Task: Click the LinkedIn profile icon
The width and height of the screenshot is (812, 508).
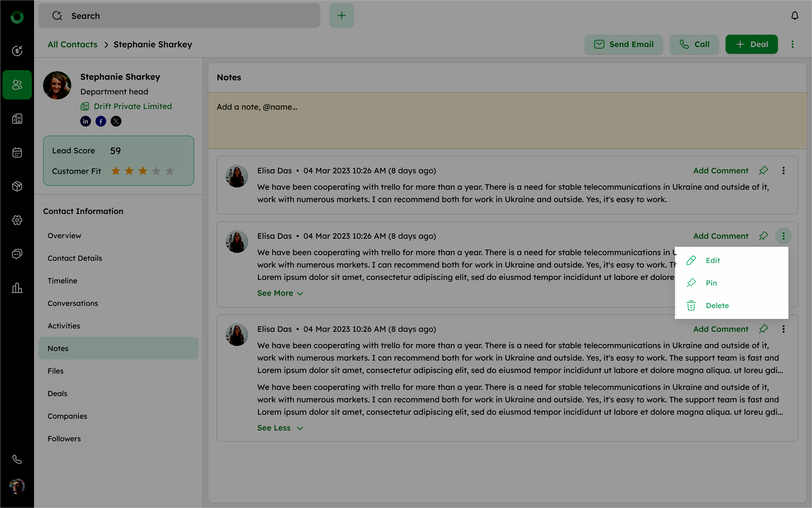Action: [x=86, y=121]
